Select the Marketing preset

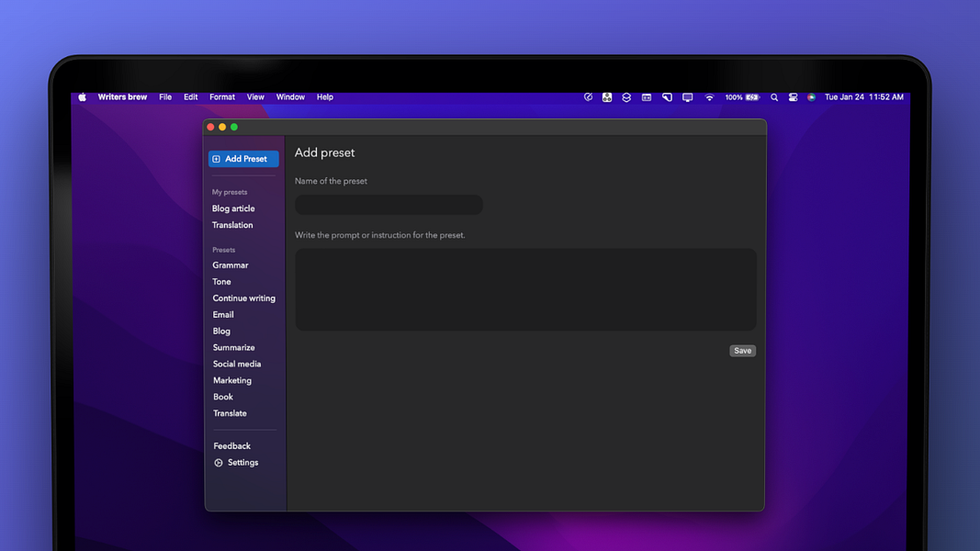click(231, 380)
